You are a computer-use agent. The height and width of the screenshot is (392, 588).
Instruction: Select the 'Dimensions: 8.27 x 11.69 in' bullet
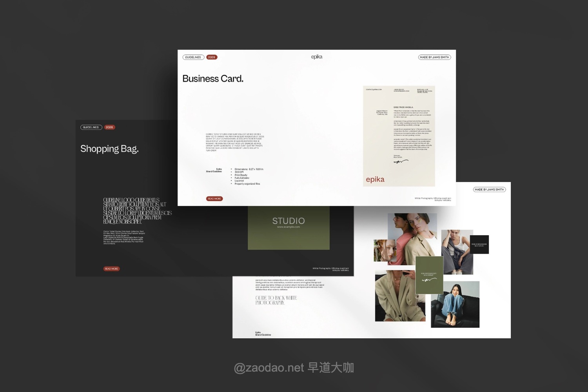point(249,169)
